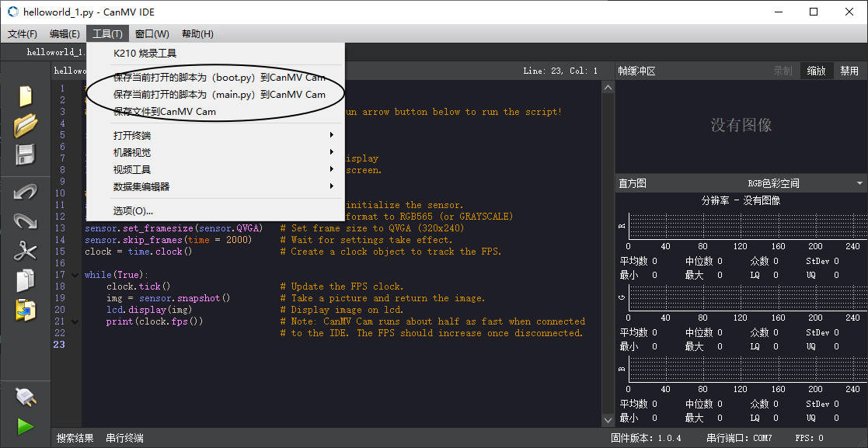This screenshot has width=868, height=448.
Task: Open the 文件(F) menu
Action: point(22,33)
